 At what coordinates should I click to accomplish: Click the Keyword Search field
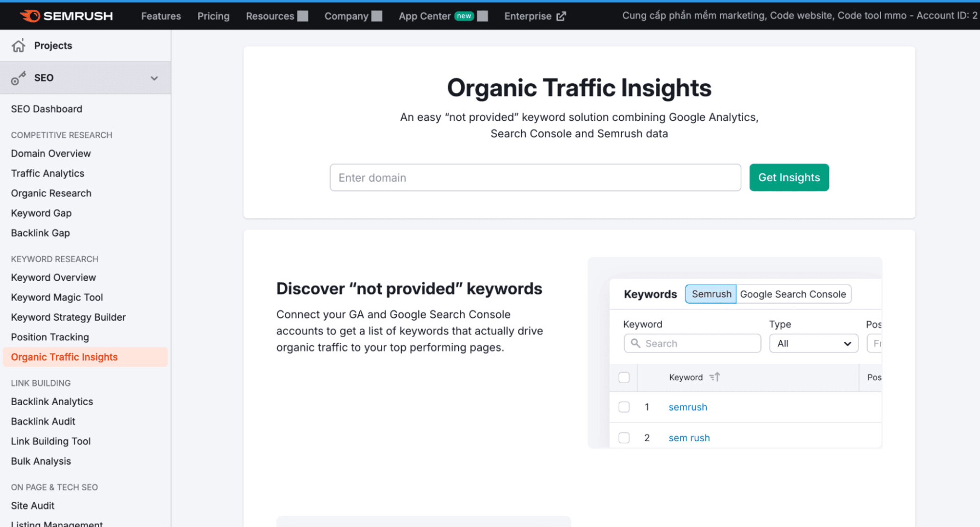[692, 343]
